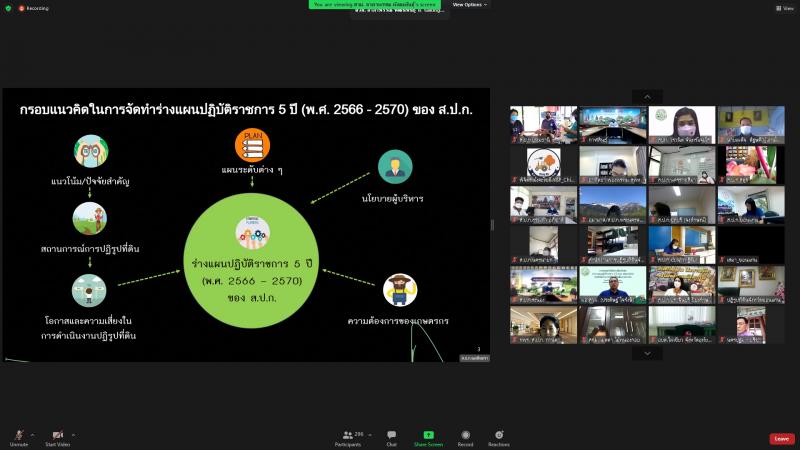Click the signpost opportunity-risk icon on slide

coord(89,290)
